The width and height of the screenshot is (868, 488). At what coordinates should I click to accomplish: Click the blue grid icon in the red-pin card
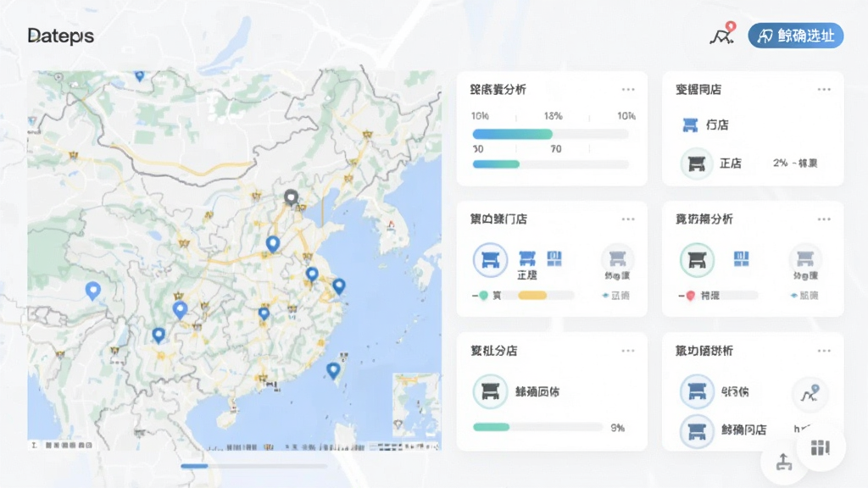[741, 258]
